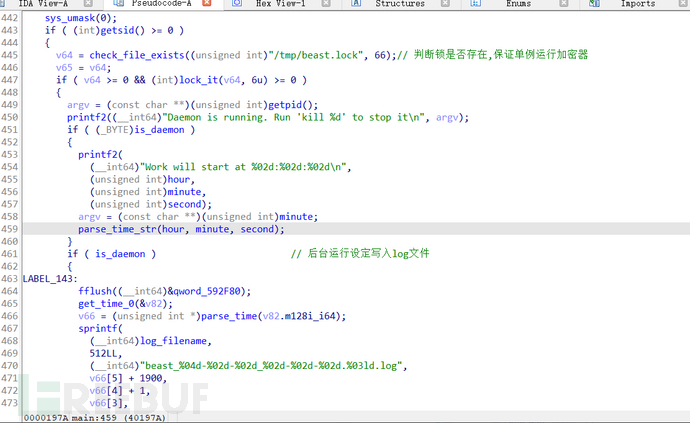Click variable v65 on line 446
The height and width of the screenshot is (423, 690).
tap(64, 68)
